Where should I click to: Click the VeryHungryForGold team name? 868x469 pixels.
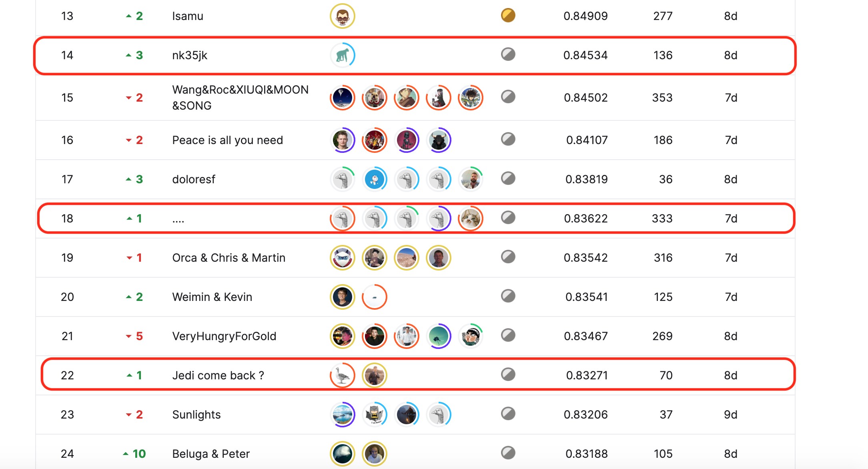pyautogui.click(x=224, y=336)
